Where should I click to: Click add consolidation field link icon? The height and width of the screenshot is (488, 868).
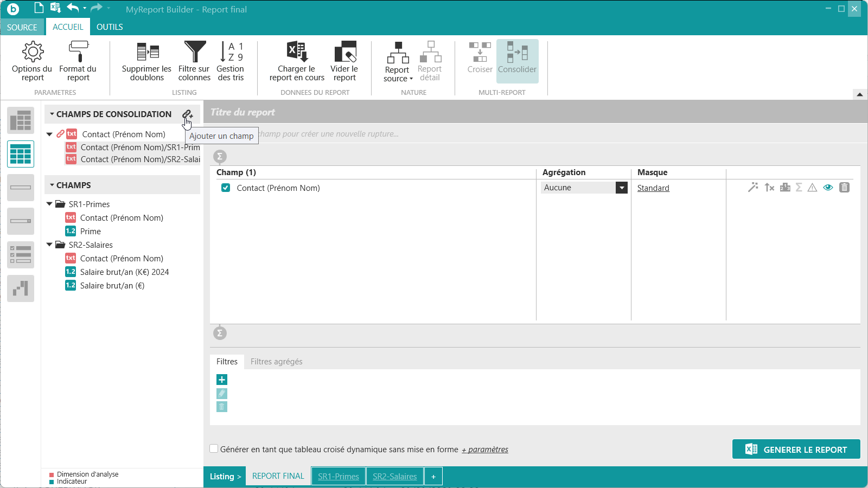187,114
